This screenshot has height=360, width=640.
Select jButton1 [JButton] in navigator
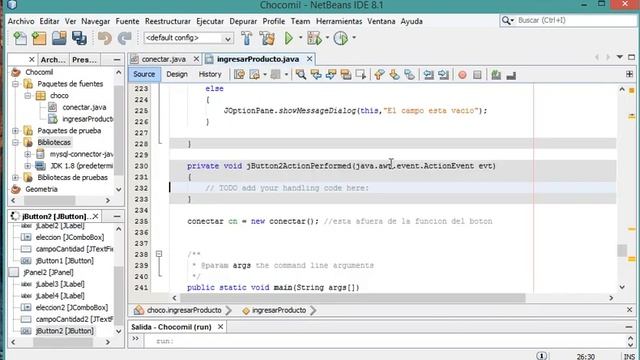(x=64, y=260)
